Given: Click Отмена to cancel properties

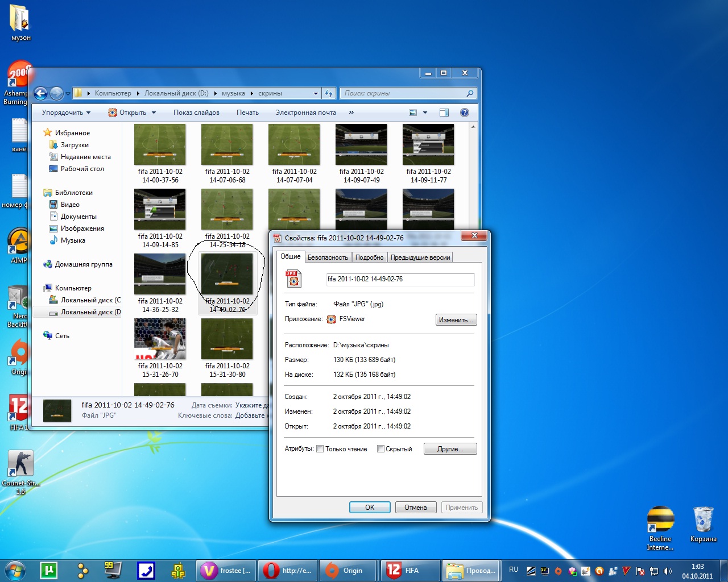Looking at the screenshot, I should (416, 508).
